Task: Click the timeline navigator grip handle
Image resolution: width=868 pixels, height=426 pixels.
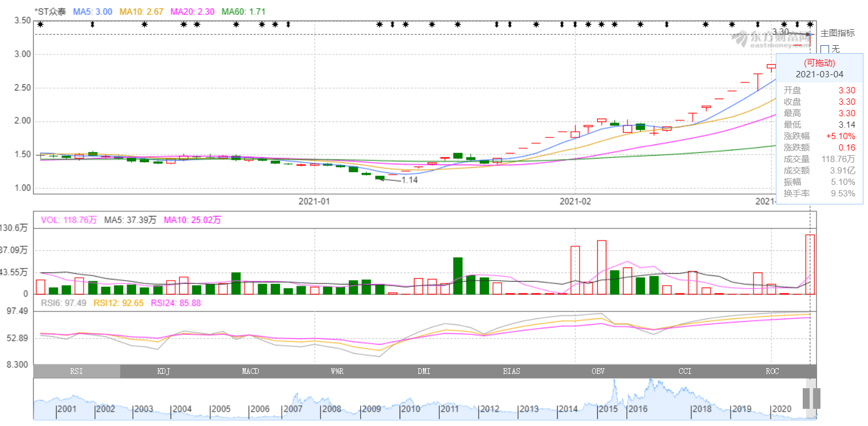Action: (811, 398)
